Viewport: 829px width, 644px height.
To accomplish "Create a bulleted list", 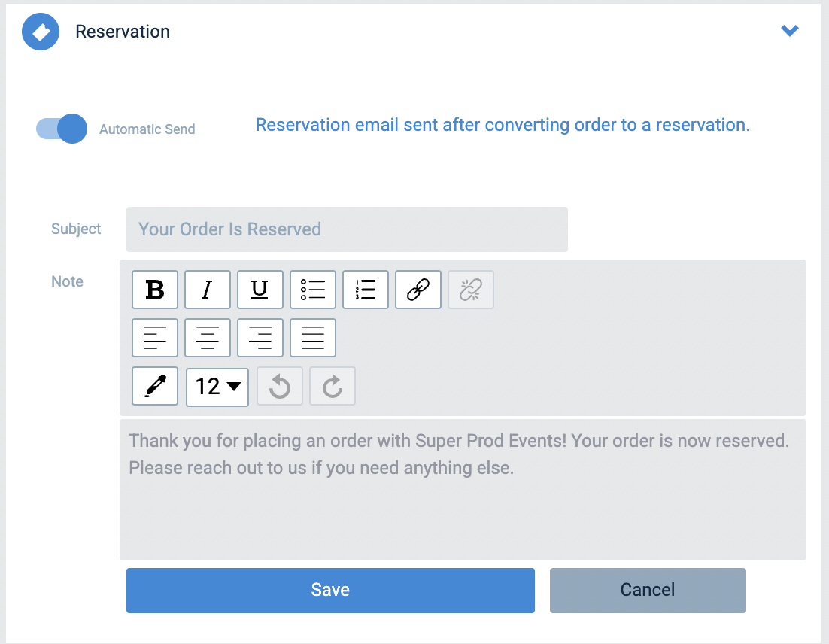I will tap(312, 289).
